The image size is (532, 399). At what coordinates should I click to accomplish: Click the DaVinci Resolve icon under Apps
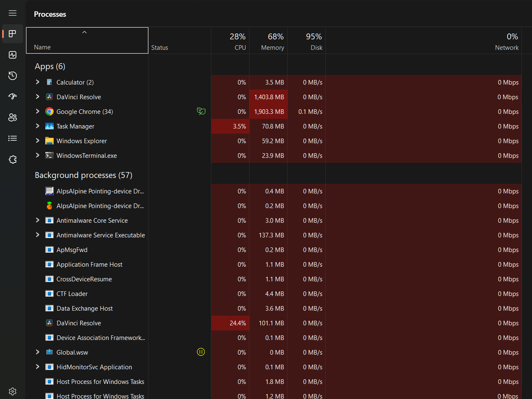[x=49, y=97]
